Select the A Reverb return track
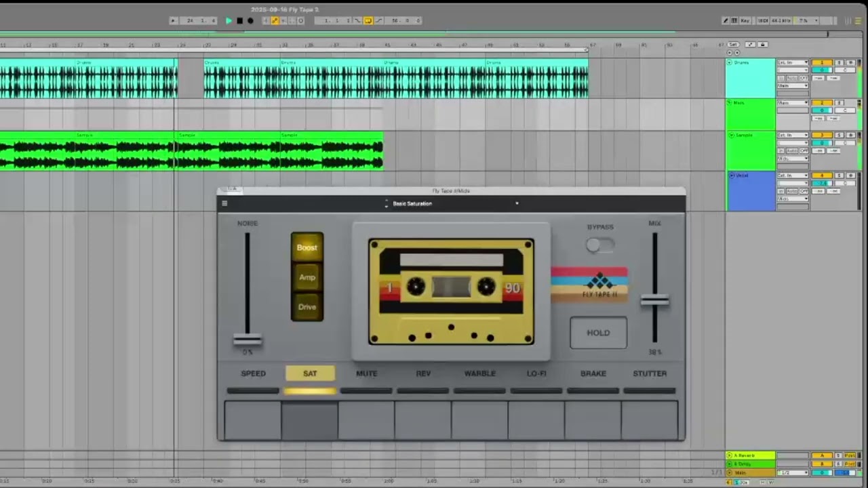The height and width of the screenshot is (488, 868). pos(751,455)
